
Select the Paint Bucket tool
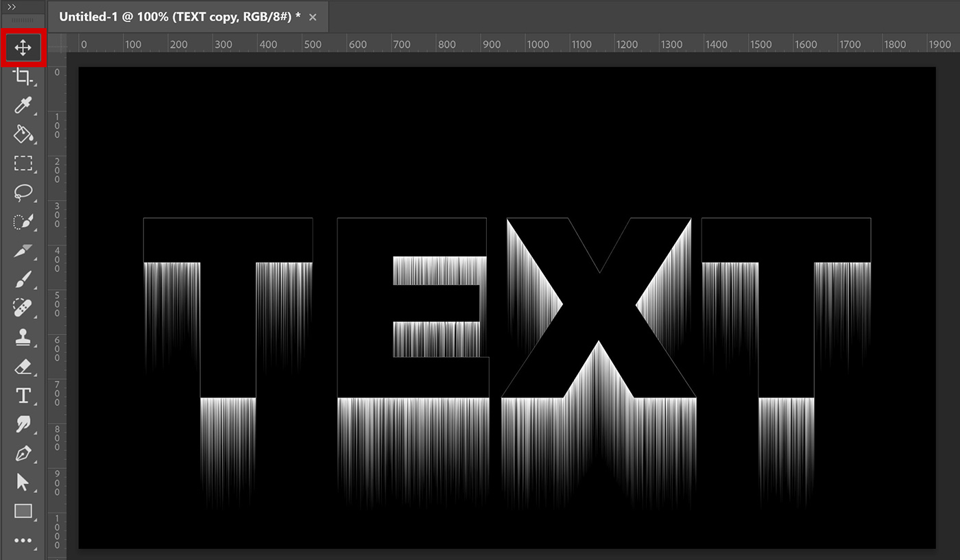(x=23, y=135)
